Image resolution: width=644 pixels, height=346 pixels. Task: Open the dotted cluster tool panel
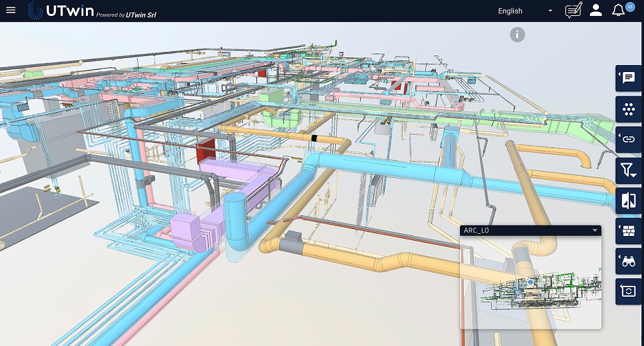(x=628, y=109)
